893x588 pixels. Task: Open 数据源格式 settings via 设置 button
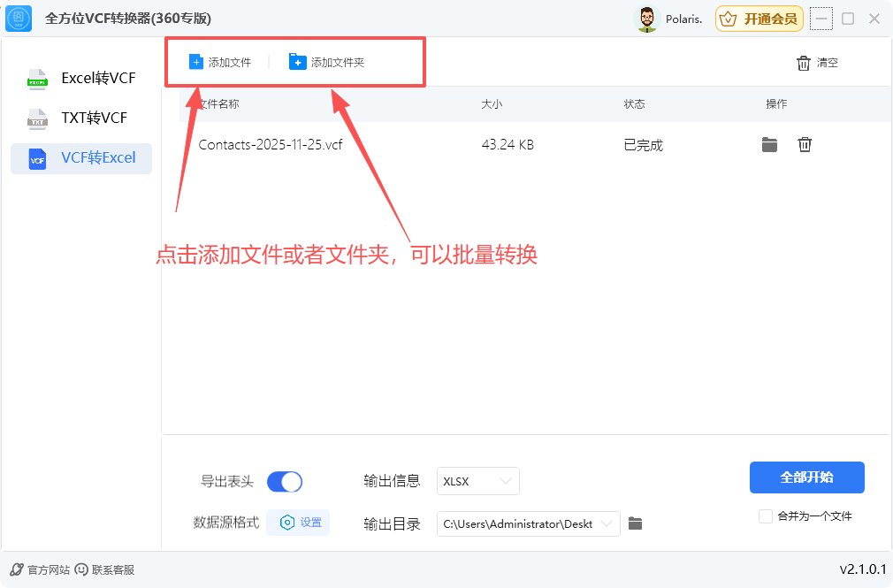[298, 523]
